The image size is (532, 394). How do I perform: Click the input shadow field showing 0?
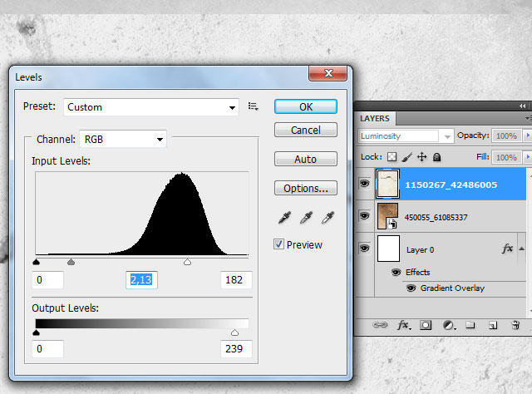48,280
